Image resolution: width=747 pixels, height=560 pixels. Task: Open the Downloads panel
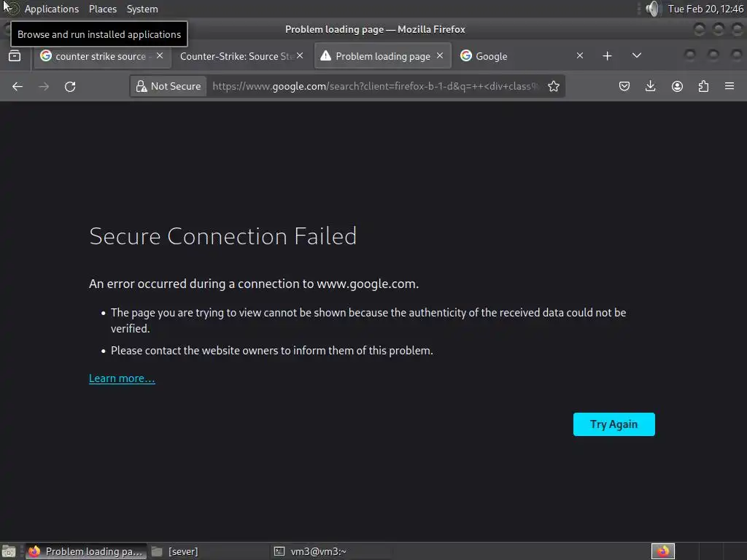pos(651,87)
